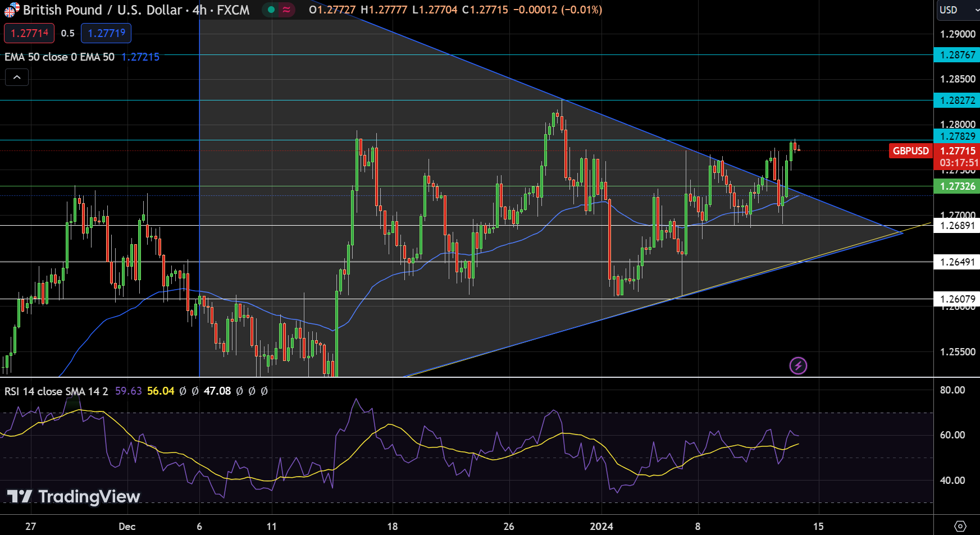Open chart settings hexagon icon at bottom right
The width and height of the screenshot is (980, 535).
pos(960,526)
